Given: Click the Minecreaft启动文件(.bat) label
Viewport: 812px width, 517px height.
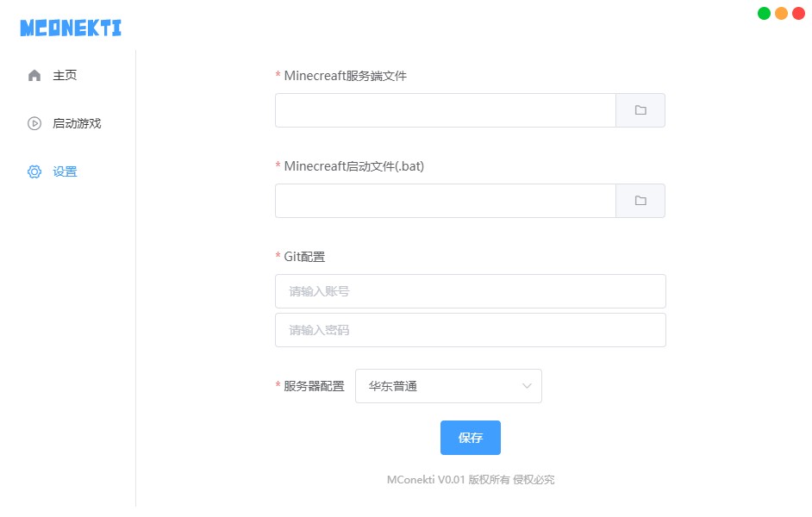Looking at the screenshot, I should [x=354, y=166].
